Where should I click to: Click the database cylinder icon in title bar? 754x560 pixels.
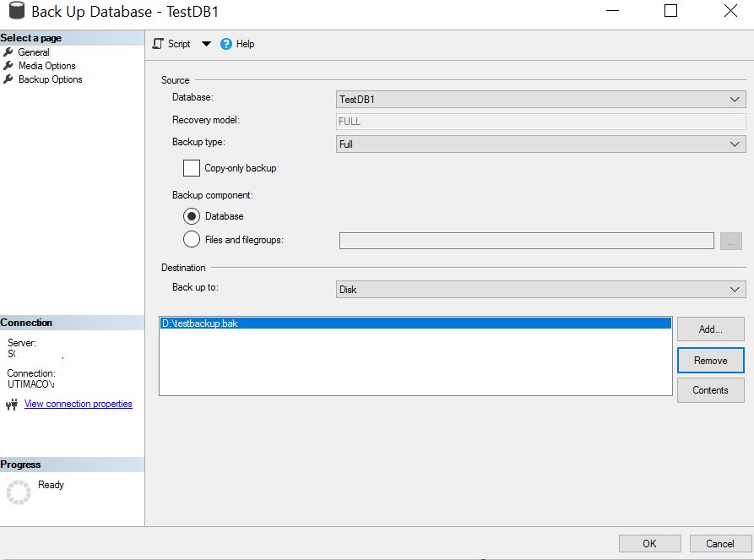click(x=16, y=11)
